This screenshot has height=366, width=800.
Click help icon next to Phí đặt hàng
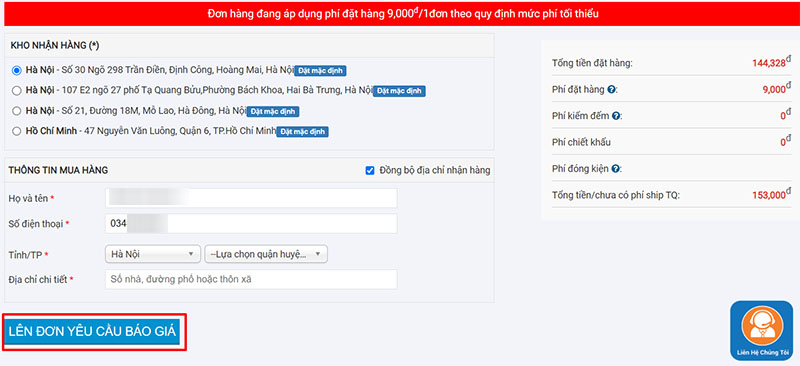[x=612, y=89]
